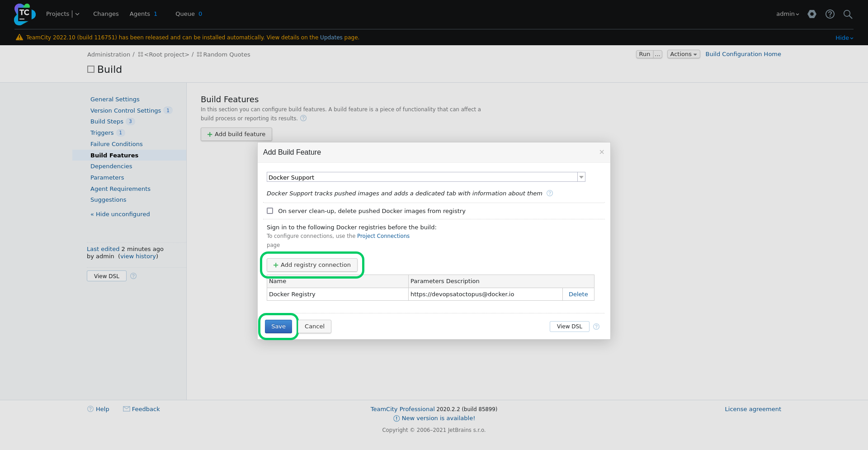Click the Feedback envelope icon
Viewport: 868px width, 450px height.
tap(127, 409)
